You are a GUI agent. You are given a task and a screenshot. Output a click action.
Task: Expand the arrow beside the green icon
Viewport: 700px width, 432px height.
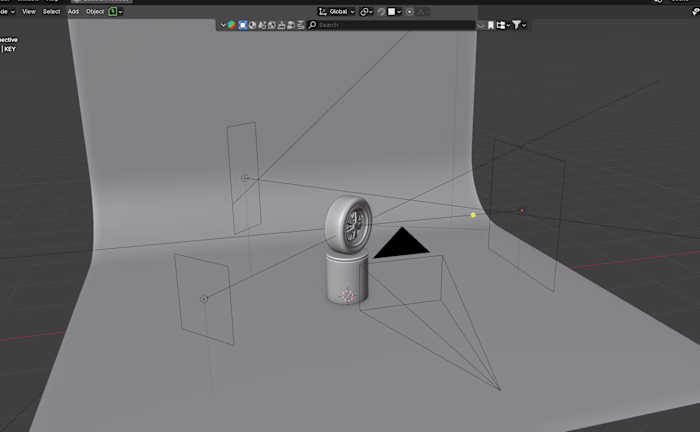point(121,12)
